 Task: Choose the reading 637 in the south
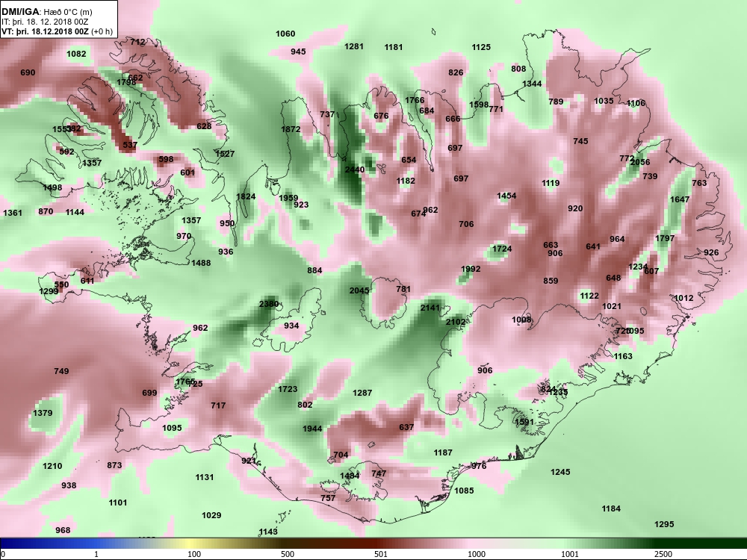[x=406, y=427]
